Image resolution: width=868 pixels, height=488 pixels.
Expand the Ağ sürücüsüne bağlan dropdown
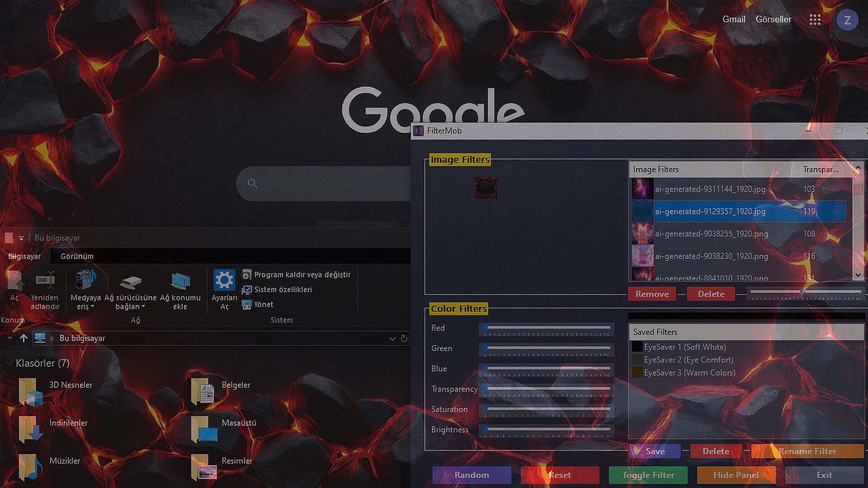click(x=143, y=307)
